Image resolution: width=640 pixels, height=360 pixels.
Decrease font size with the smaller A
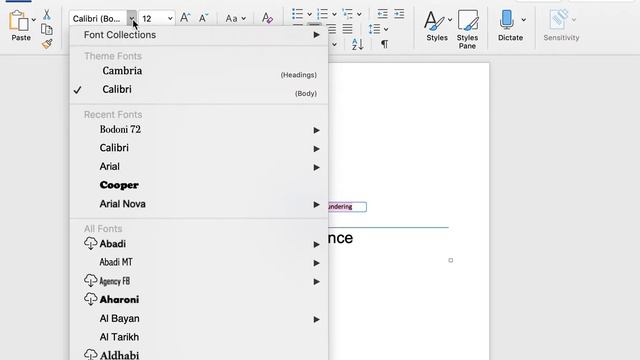click(203, 18)
